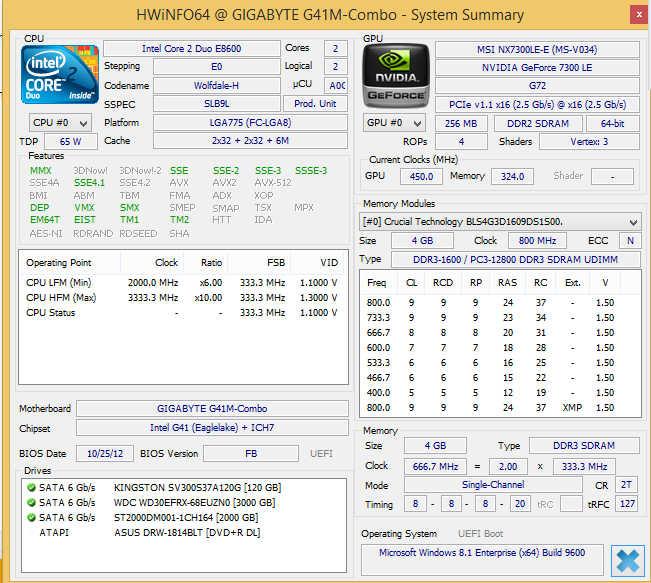The width and height of the screenshot is (651, 583).
Task: Click the NVIDIA GeForce logo
Action: pos(396,76)
